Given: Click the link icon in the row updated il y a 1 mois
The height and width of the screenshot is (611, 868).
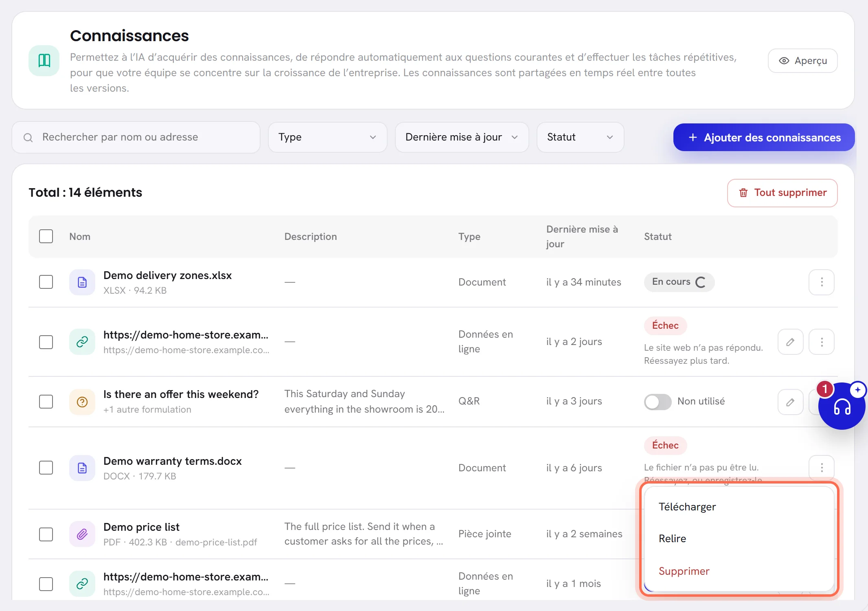Looking at the screenshot, I should [x=82, y=584].
